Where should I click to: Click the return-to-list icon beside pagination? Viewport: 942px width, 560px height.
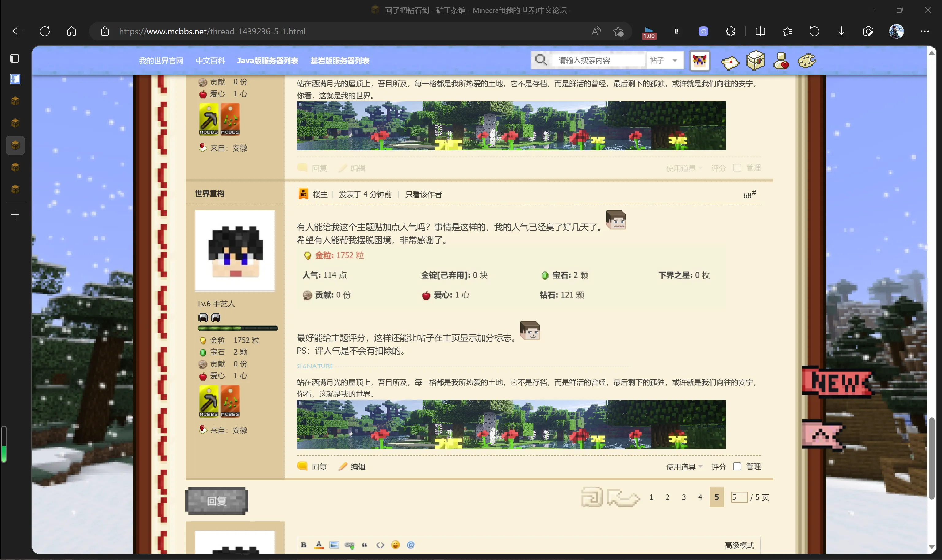(x=592, y=497)
